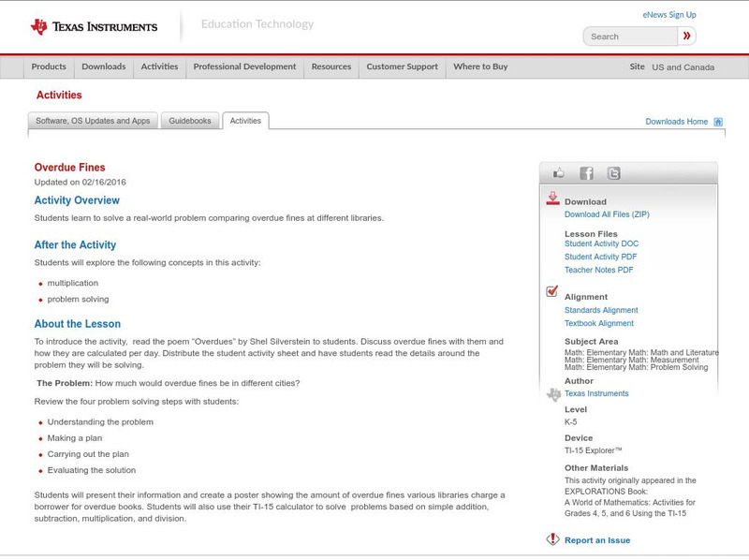View the Standards Alignment
749x560 pixels.
pyautogui.click(x=601, y=309)
